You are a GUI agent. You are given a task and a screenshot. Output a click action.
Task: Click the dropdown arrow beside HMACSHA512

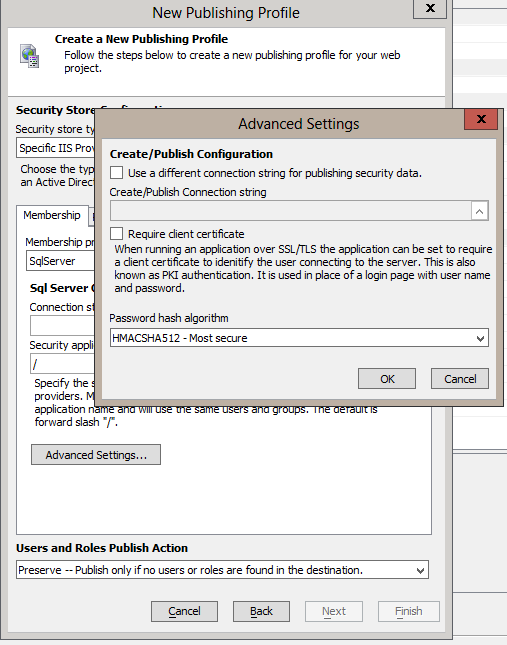click(480, 338)
